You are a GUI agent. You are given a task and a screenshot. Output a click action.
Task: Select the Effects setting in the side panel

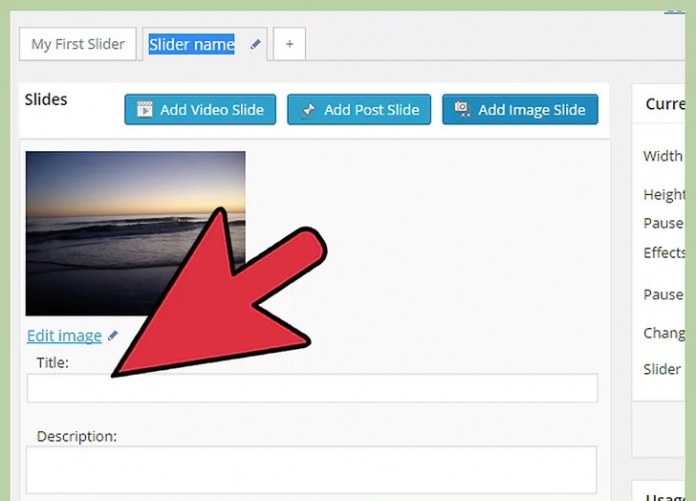point(664,253)
